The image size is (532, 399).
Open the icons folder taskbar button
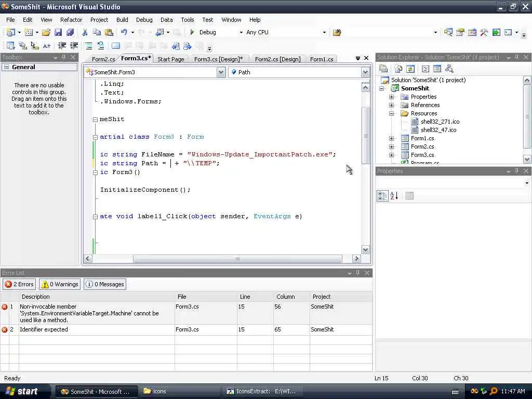pyautogui.click(x=180, y=391)
